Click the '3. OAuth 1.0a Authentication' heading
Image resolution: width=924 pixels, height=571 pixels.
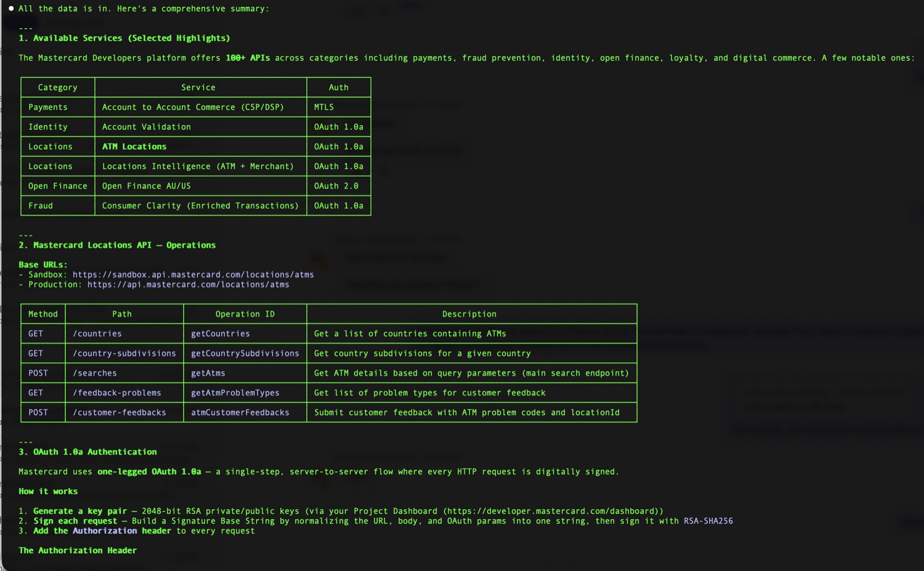coord(88,452)
